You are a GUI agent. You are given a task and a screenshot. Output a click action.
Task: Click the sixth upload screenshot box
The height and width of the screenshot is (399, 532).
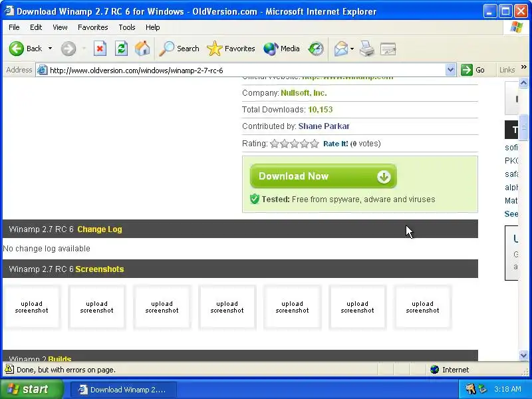(x=357, y=307)
